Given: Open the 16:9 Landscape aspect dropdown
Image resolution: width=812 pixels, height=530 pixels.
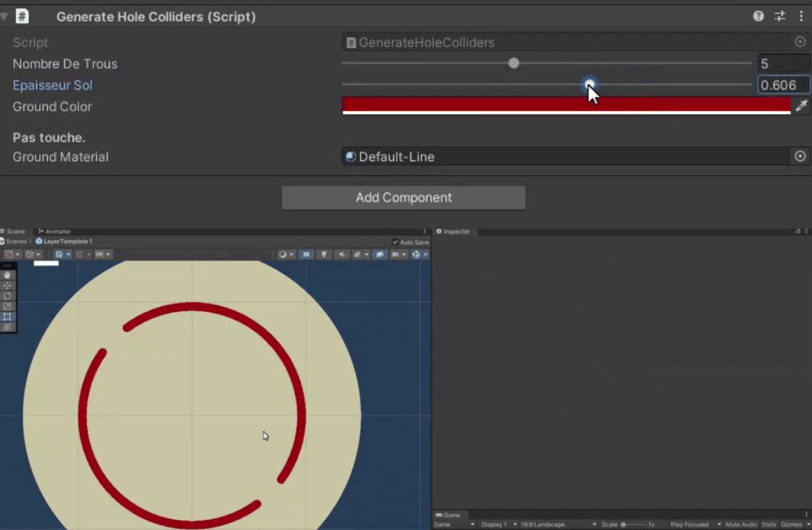Looking at the screenshot, I should tap(558, 524).
